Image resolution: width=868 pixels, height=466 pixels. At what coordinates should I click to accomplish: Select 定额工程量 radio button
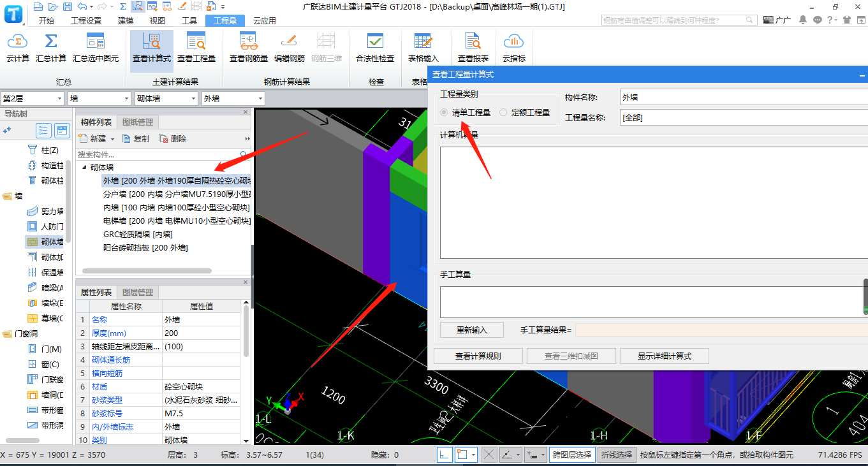(x=503, y=112)
